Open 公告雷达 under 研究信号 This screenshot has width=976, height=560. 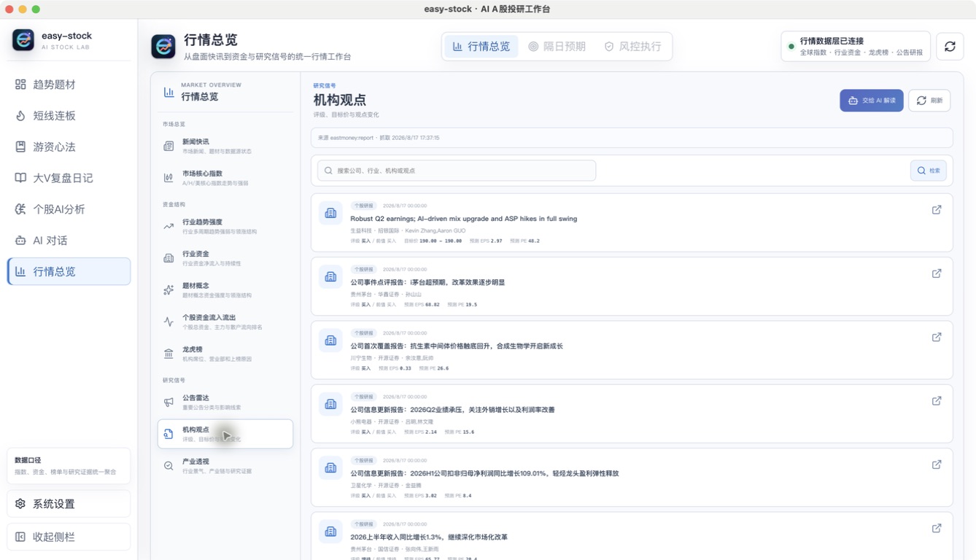tap(225, 402)
